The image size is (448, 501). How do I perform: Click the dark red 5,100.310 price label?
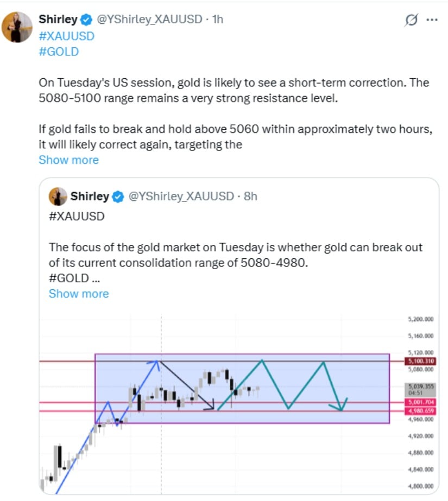(422, 361)
